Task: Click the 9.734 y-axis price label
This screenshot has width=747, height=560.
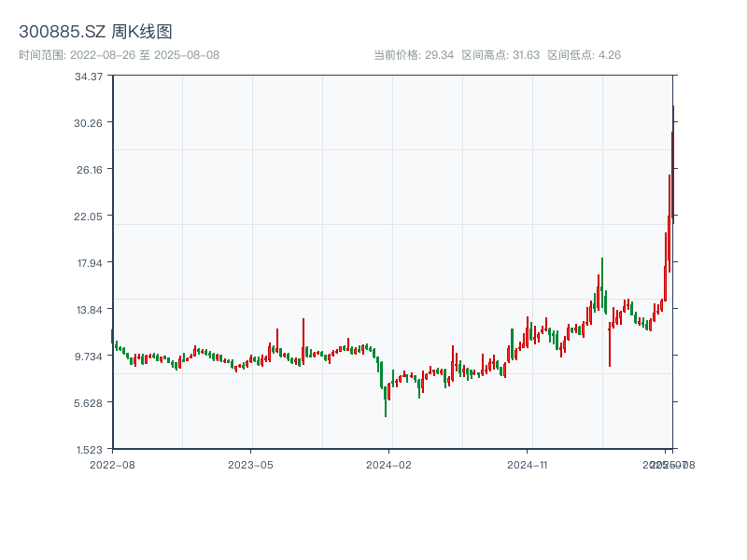Action: (90, 356)
